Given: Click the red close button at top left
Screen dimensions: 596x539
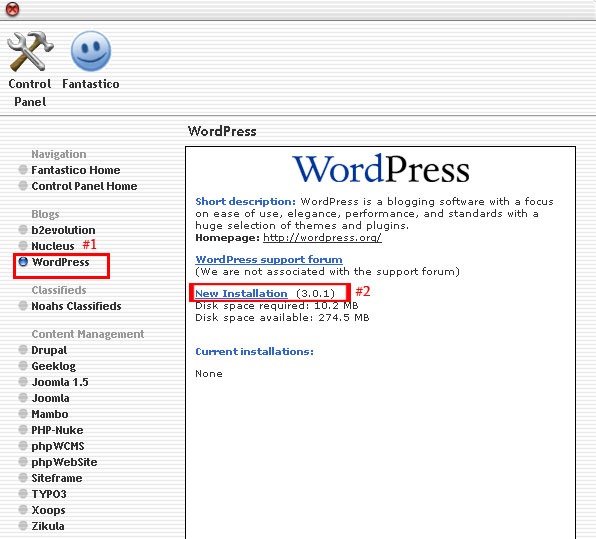Looking at the screenshot, I should (12, 9).
